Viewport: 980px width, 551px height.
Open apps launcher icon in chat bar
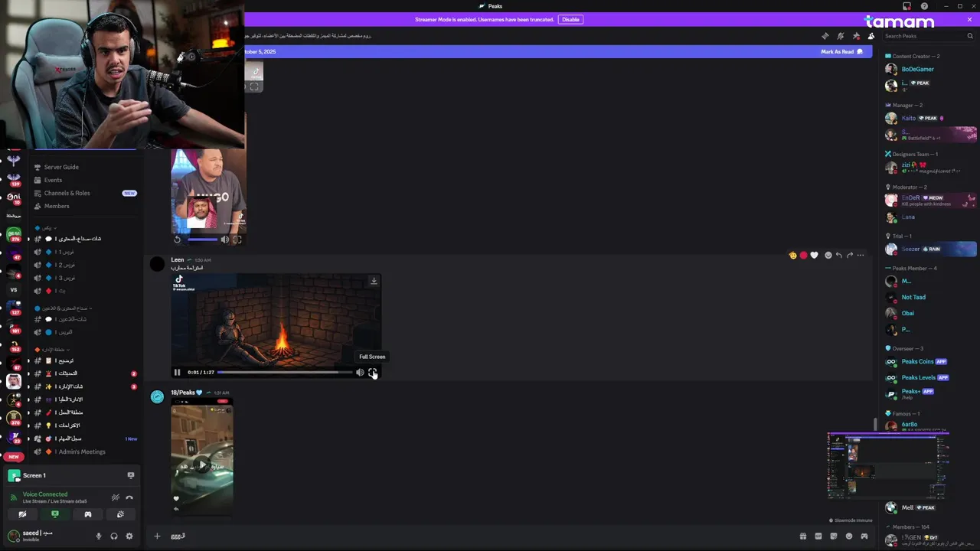click(x=864, y=536)
